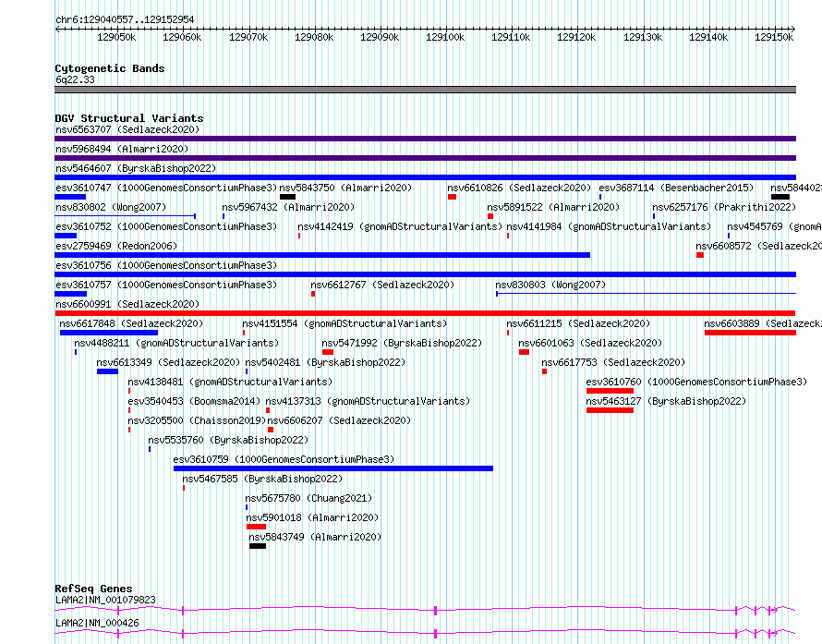The height and width of the screenshot is (644, 822).
Task: Click nsv5675780 (Chuang2021) label
Action: pos(308,498)
